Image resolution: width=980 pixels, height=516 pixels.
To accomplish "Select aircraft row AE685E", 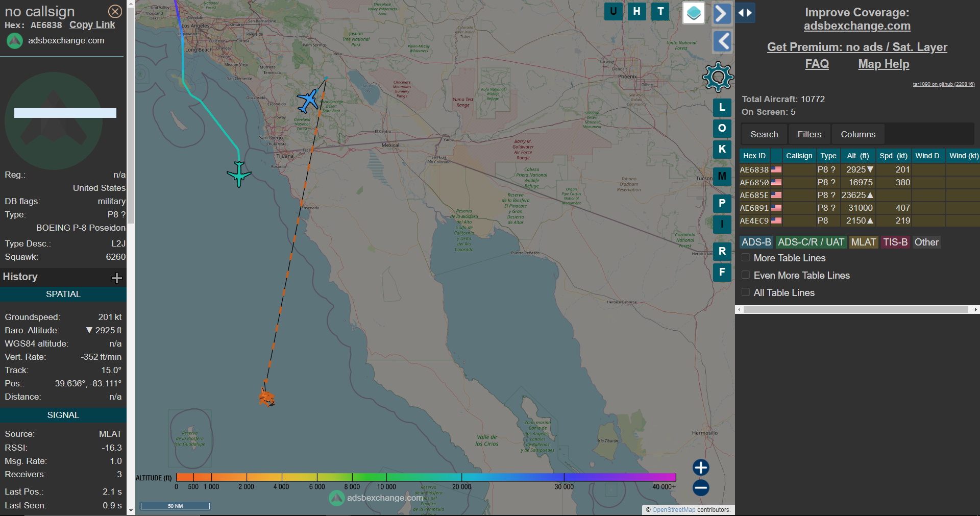I will coord(860,195).
